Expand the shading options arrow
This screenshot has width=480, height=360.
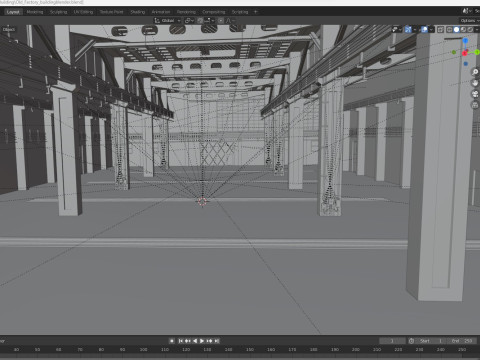click(x=477, y=29)
